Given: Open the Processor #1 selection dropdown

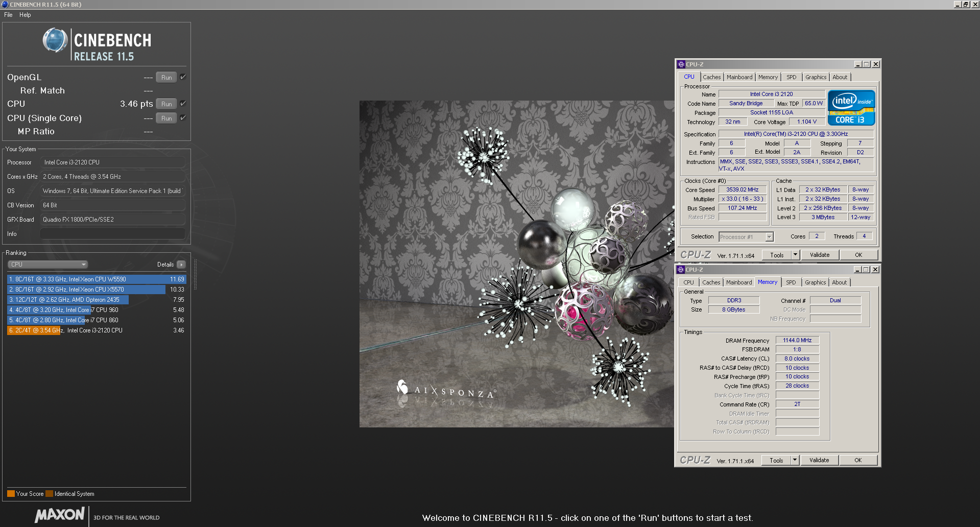Looking at the screenshot, I should point(746,237).
